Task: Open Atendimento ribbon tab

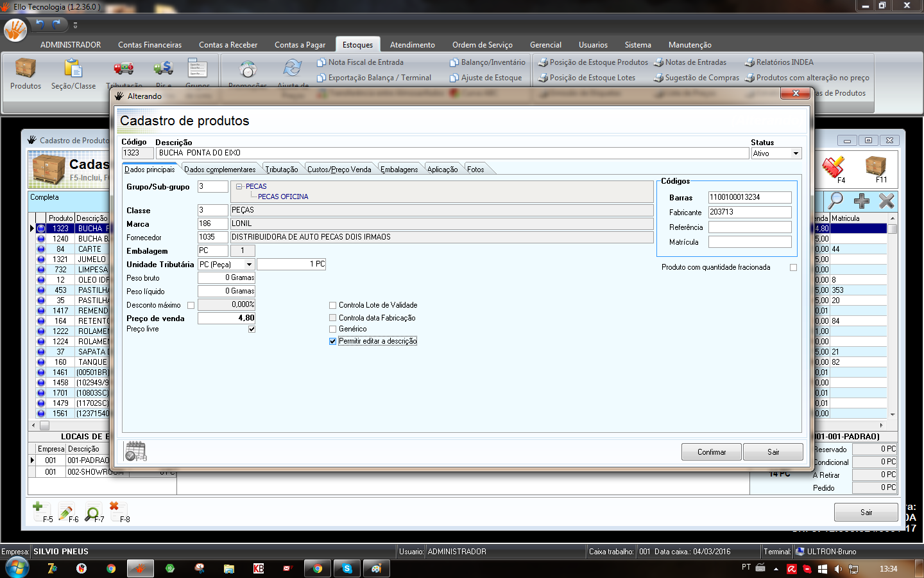Action: (412, 45)
